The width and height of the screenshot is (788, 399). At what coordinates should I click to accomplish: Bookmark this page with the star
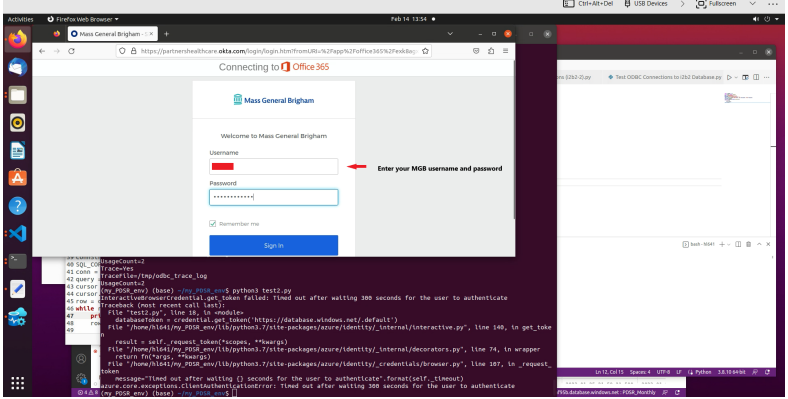(425, 51)
